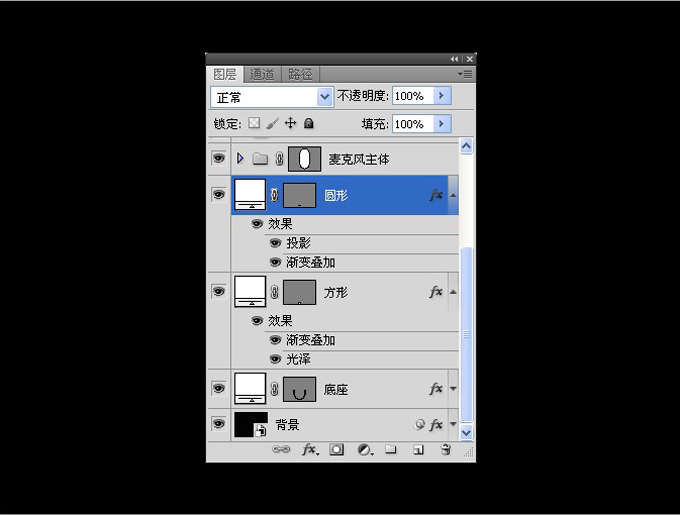
Task: Add layer style fx button at bottom
Action: tap(310, 450)
